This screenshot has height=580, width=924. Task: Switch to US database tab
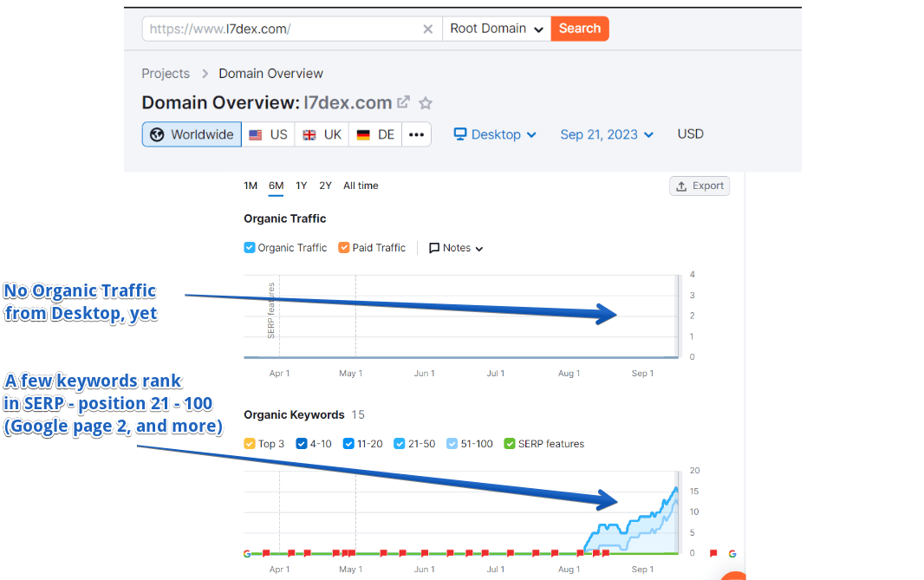(268, 134)
